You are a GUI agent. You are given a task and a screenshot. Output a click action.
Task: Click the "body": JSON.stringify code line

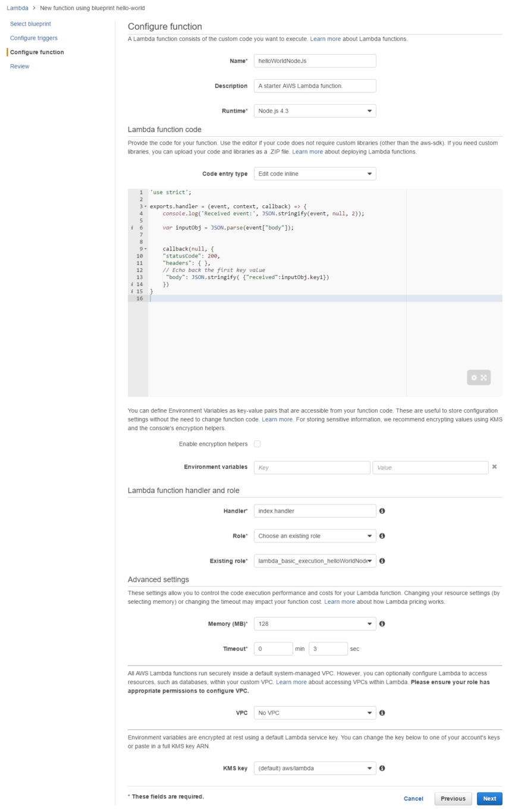click(247, 277)
